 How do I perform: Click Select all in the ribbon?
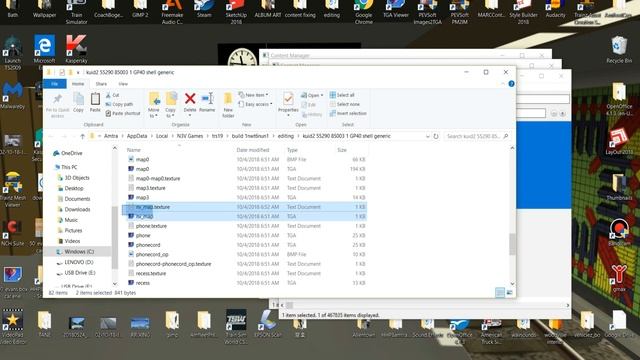pos(342,95)
